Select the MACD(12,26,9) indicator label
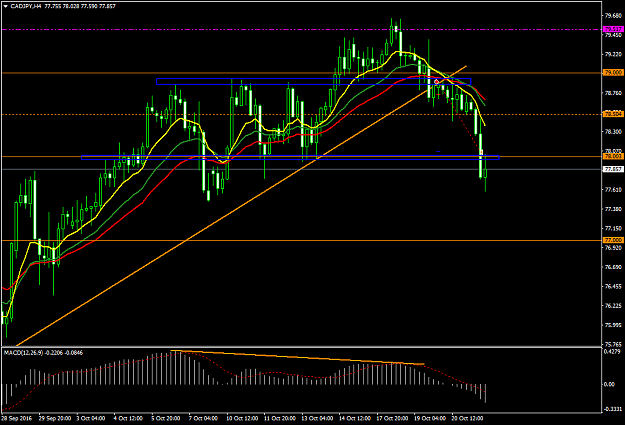625x425 pixels. tap(24, 353)
